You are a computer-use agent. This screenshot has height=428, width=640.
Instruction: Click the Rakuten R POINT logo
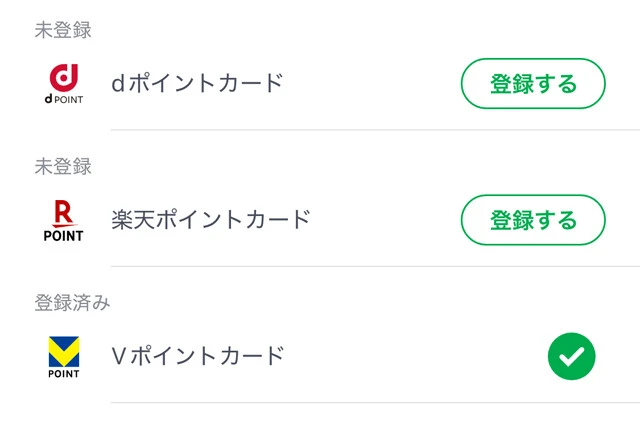coord(64,221)
